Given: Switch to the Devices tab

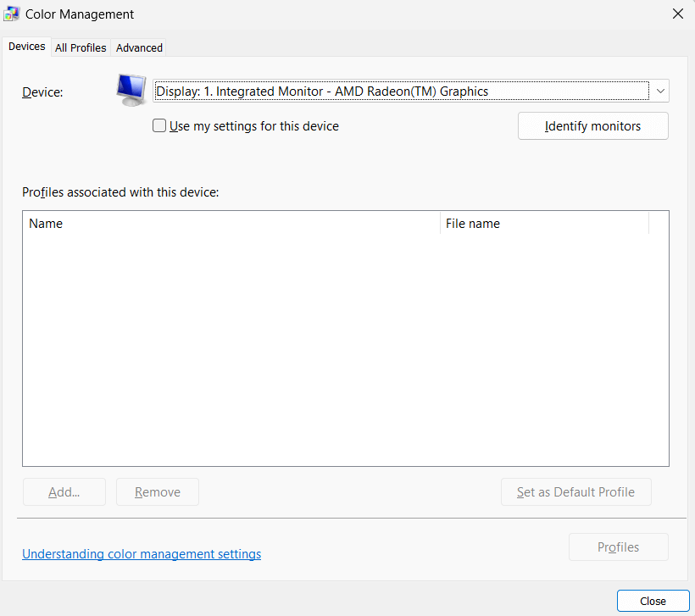Looking at the screenshot, I should 26,47.
